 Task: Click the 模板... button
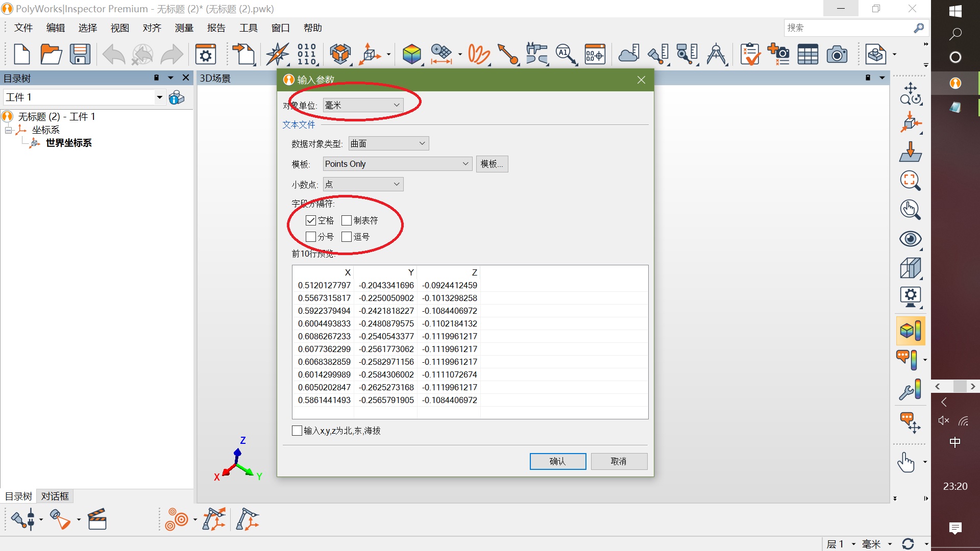pos(492,164)
